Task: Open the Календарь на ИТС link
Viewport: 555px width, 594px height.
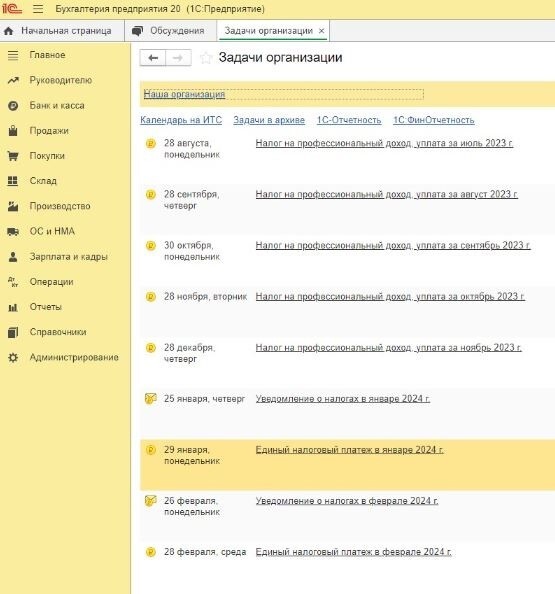Action: 181,120
